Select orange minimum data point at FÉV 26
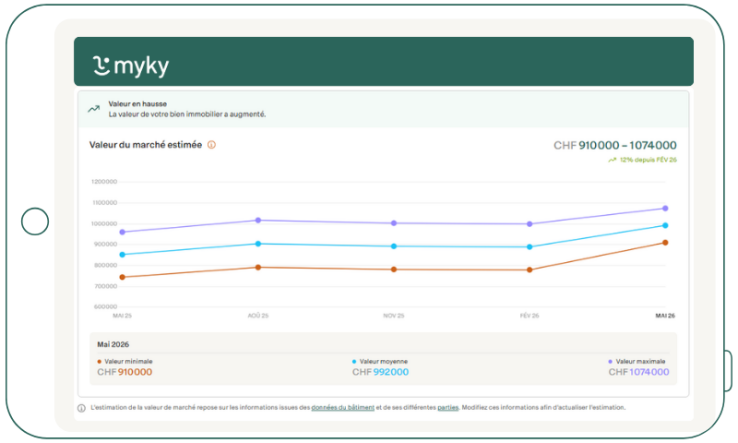This screenshot has height=443, width=738. pos(529,270)
